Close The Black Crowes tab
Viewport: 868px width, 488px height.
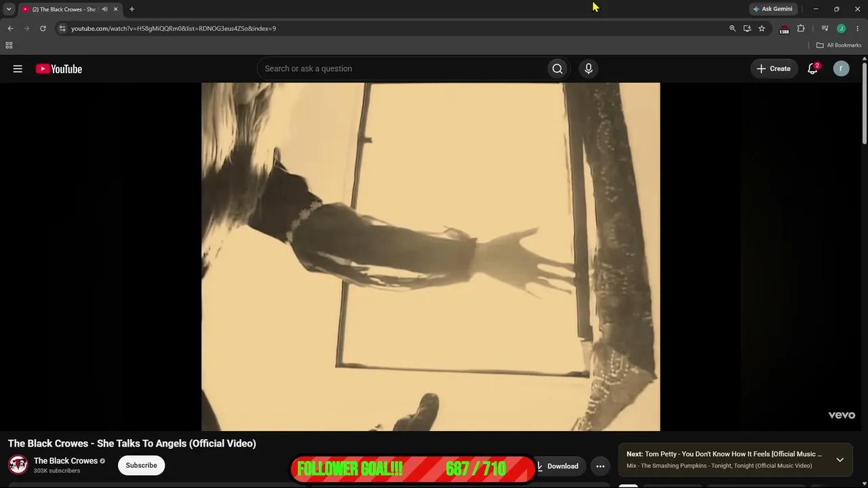(115, 9)
